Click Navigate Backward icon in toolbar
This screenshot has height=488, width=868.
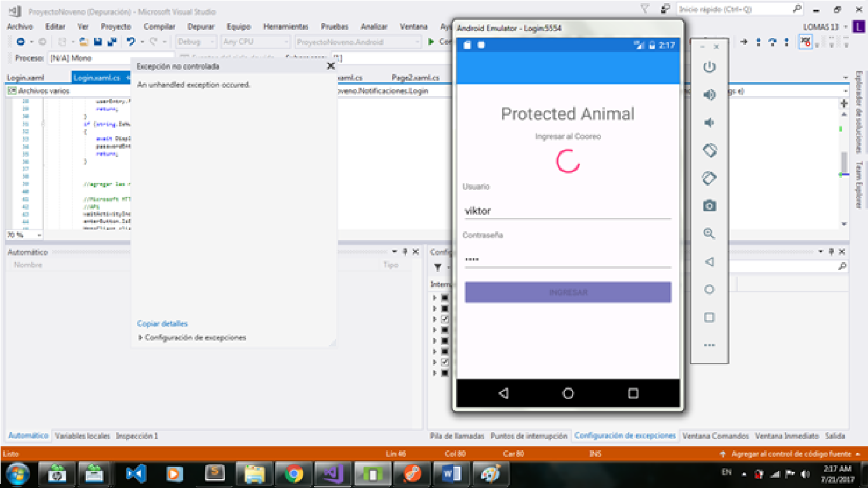(x=21, y=42)
